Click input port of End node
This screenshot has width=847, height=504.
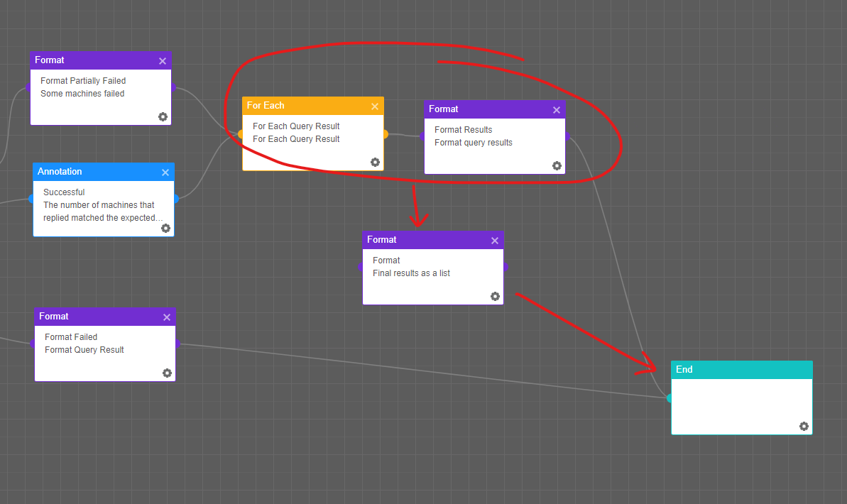670,398
